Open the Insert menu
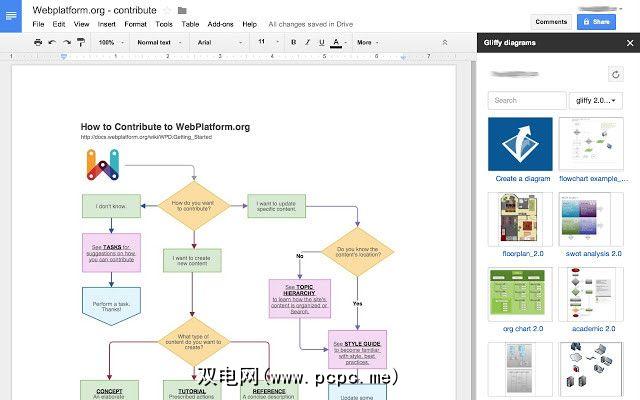640x400 pixels. (107, 24)
